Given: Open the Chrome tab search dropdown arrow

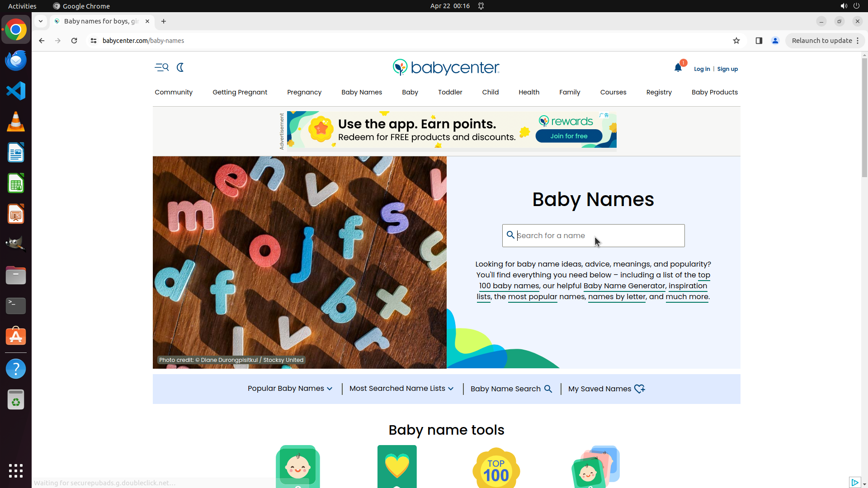Looking at the screenshot, I should pos(41,21).
